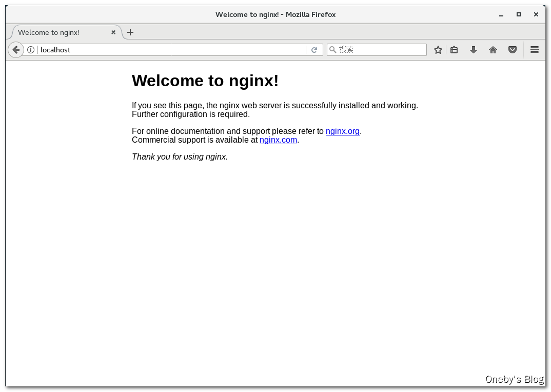This screenshot has width=551, height=392.
Task: Go back with the back arrow button
Action: pyautogui.click(x=16, y=50)
